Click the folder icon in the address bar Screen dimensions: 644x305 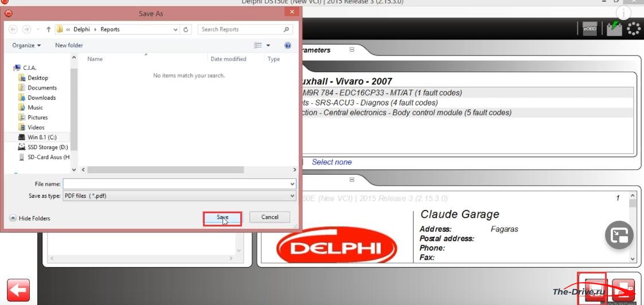pyautogui.click(x=60, y=30)
